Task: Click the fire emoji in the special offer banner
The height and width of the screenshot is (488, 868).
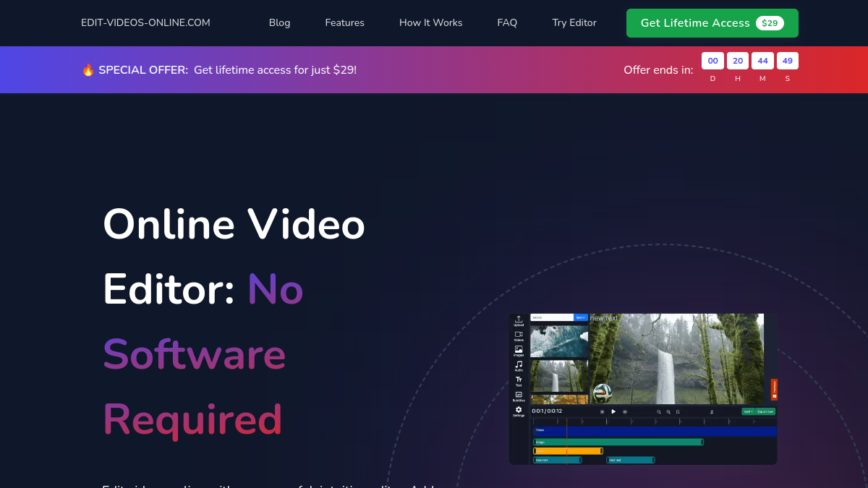Action: click(88, 69)
